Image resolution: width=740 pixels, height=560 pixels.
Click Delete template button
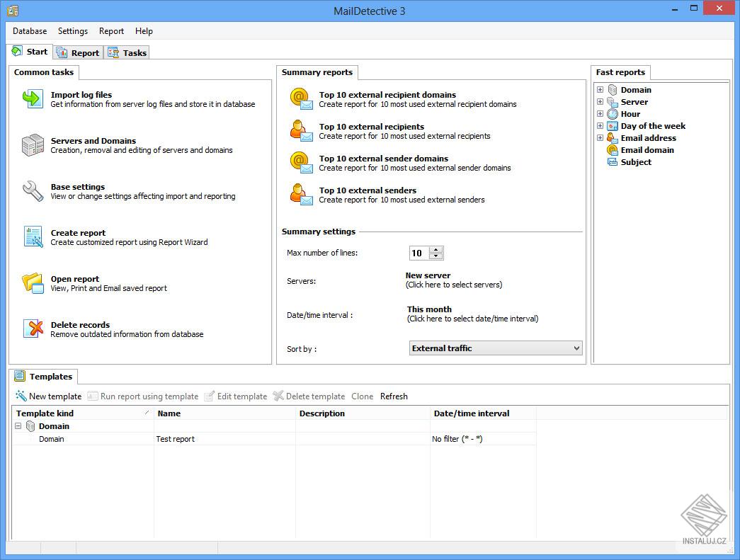click(x=309, y=396)
